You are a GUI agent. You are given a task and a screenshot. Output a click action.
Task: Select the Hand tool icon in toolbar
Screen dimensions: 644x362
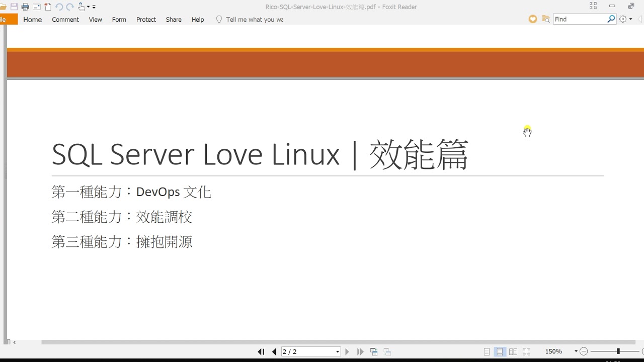(82, 7)
